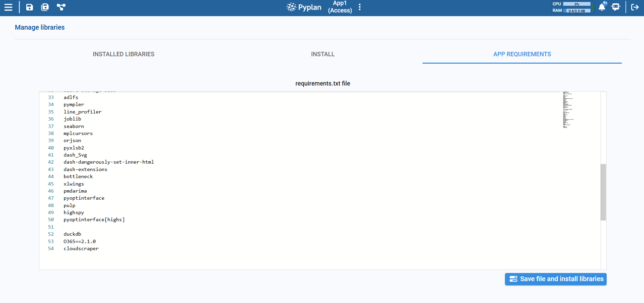Place cursor on the cloudscraper line
The height and width of the screenshot is (303, 644).
(x=81, y=249)
